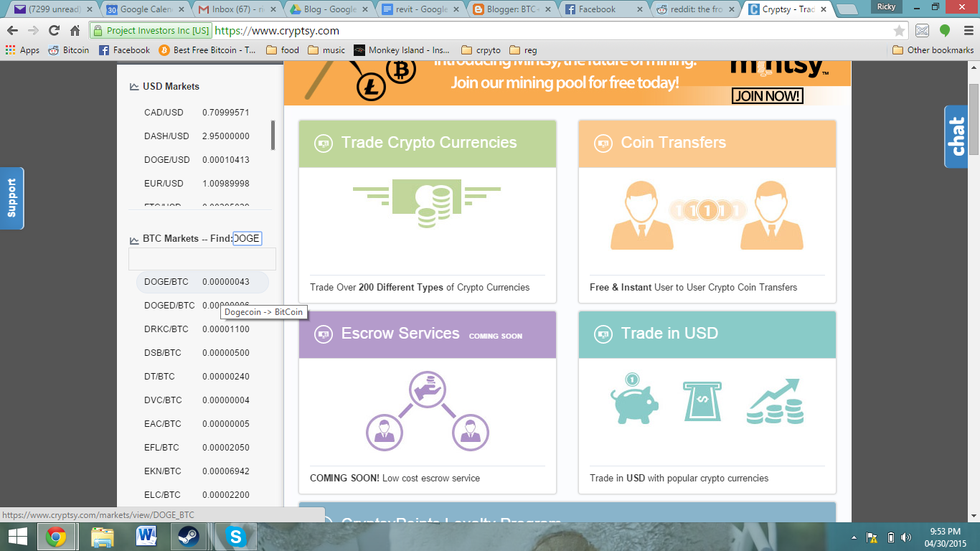Open the DT/BTC market
Screen dimensions: 980x551
point(202,377)
